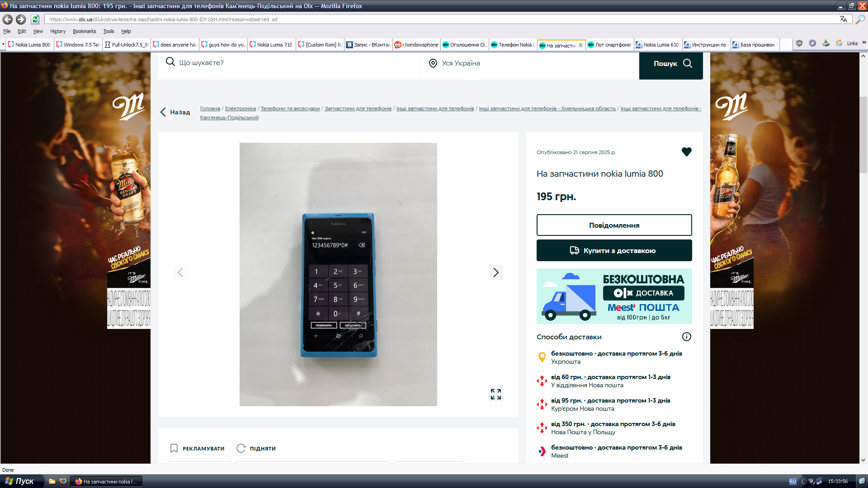Switch to the r/windowsphone tab
Viewport: 868px width, 488px height.
coord(416,45)
